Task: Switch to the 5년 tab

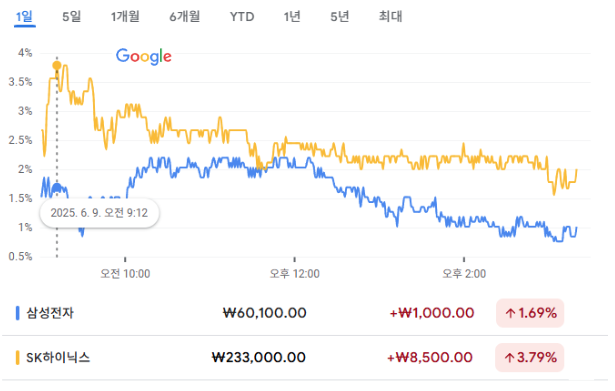Action: 340,17
